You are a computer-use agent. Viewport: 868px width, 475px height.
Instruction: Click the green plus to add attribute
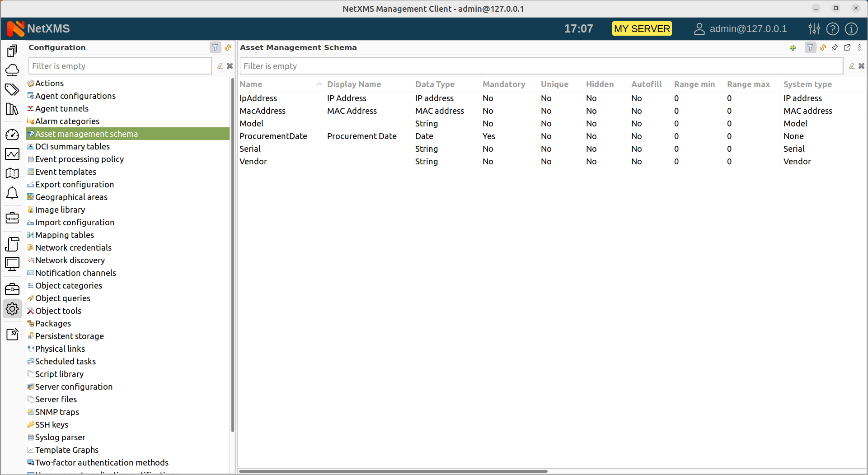pos(793,47)
